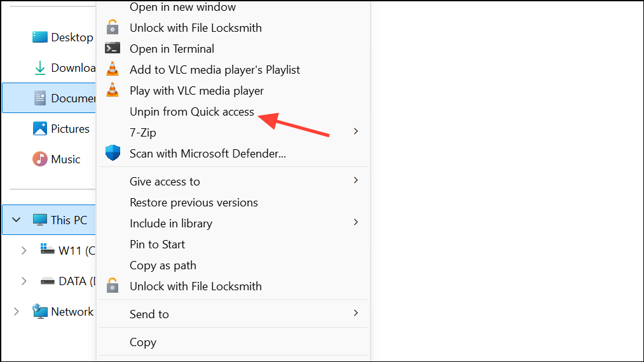Click the Terminal icon beside Open in Terminal

(x=113, y=48)
